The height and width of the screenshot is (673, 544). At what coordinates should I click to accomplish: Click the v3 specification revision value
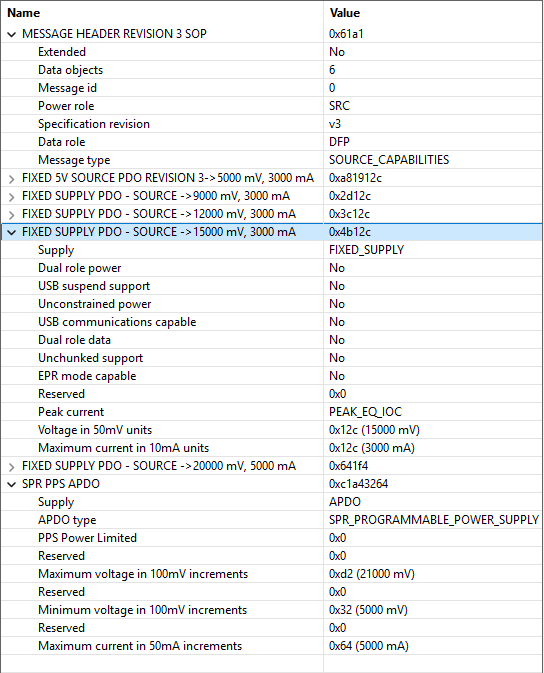(x=335, y=124)
